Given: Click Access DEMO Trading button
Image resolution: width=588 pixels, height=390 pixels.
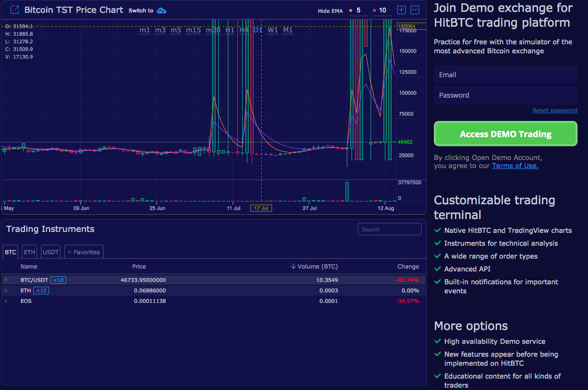Looking at the screenshot, I should point(506,134).
